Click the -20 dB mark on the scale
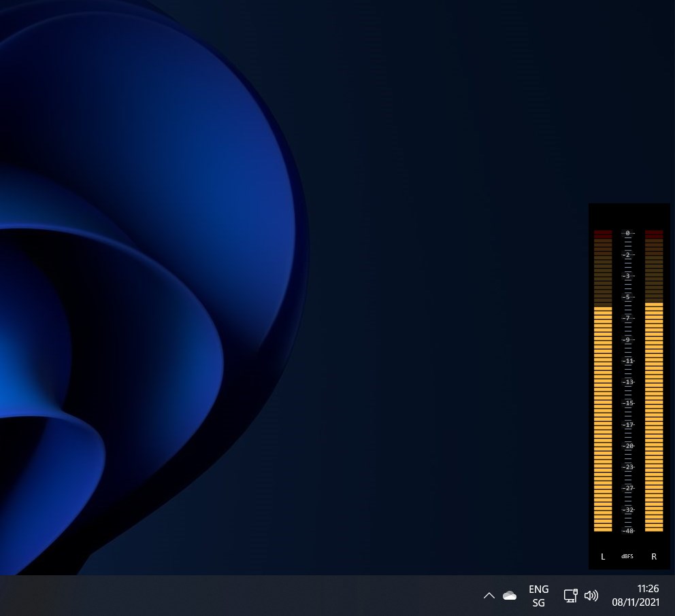675x616 pixels. (x=627, y=447)
